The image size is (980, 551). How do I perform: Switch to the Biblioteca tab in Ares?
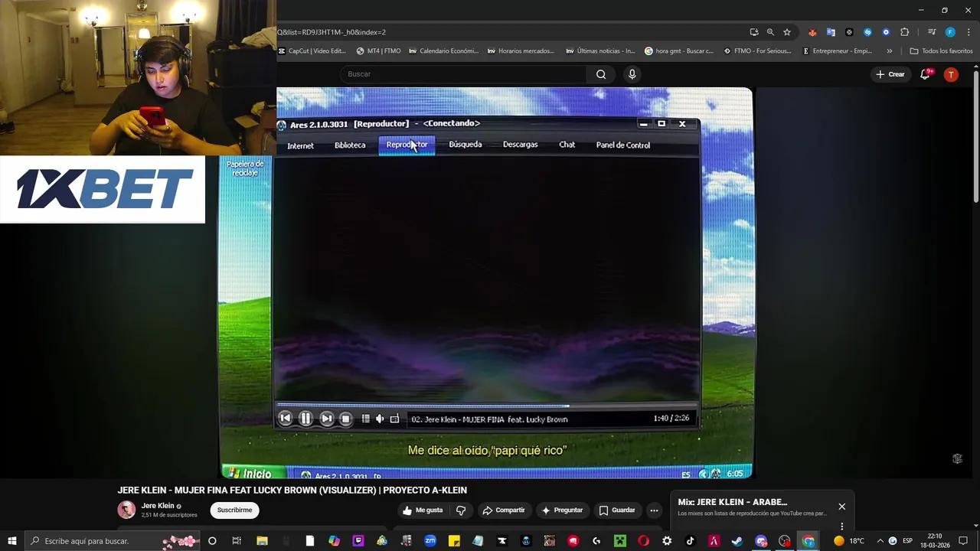pos(350,145)
